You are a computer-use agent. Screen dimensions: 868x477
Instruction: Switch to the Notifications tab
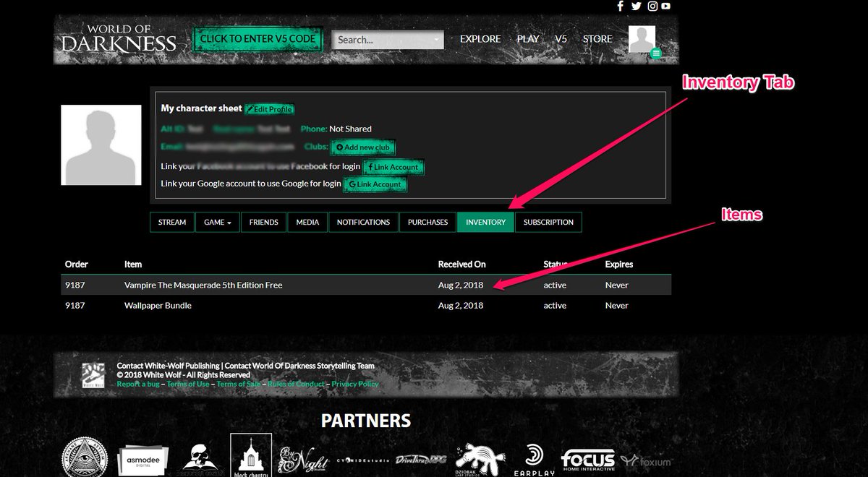coord(363,223)
